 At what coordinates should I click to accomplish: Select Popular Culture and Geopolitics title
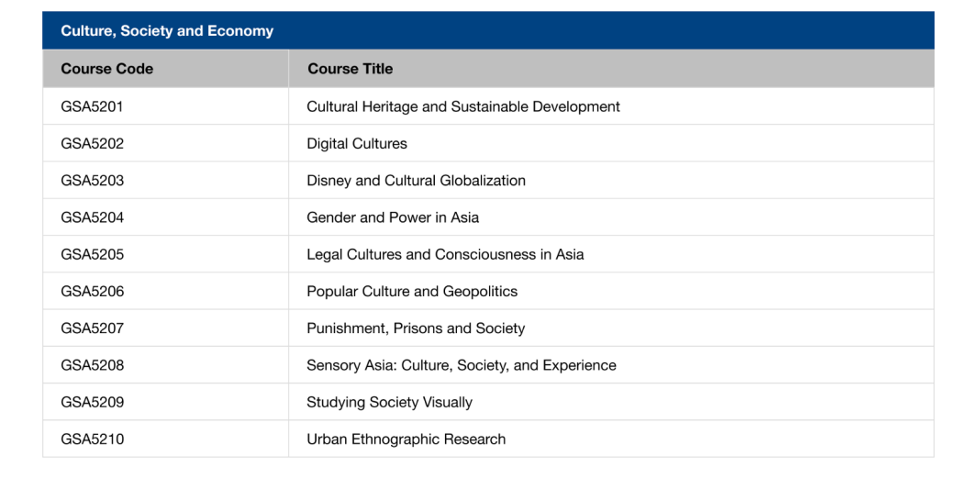click(x=411, y=292)
